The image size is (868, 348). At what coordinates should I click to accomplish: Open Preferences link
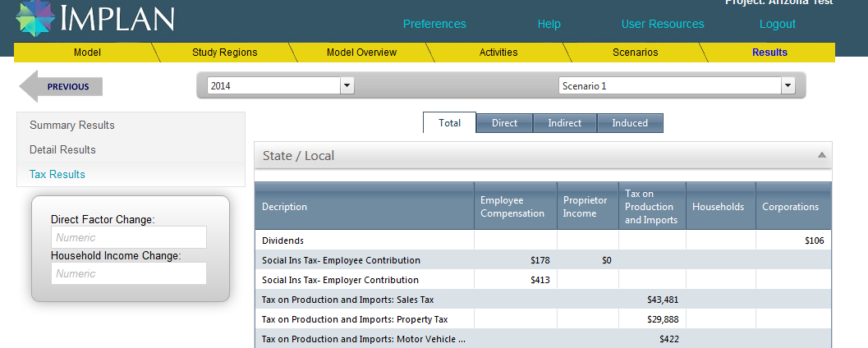[x=434, y=25]
